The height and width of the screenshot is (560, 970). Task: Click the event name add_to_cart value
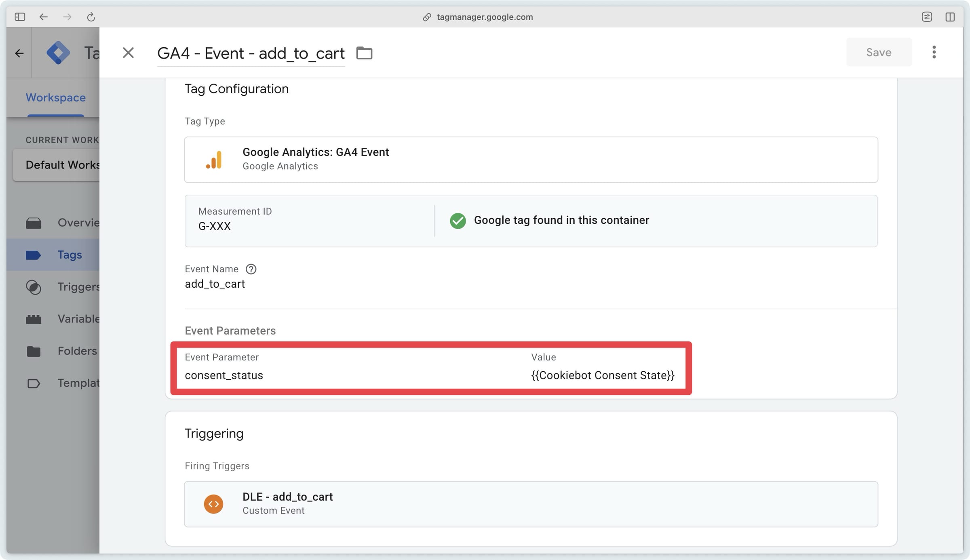[215, 284]
